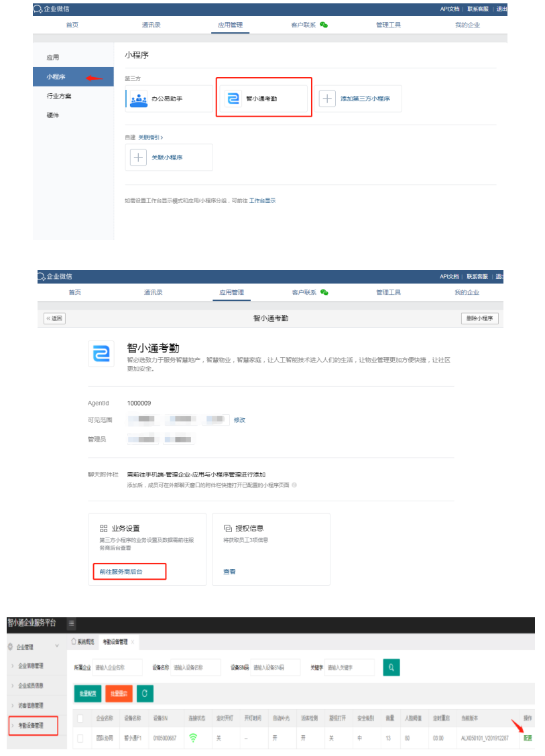Toggle the hamburger menu in 智小通企业服务平台
Screen dimensions: 545x756
coord(71,623)
